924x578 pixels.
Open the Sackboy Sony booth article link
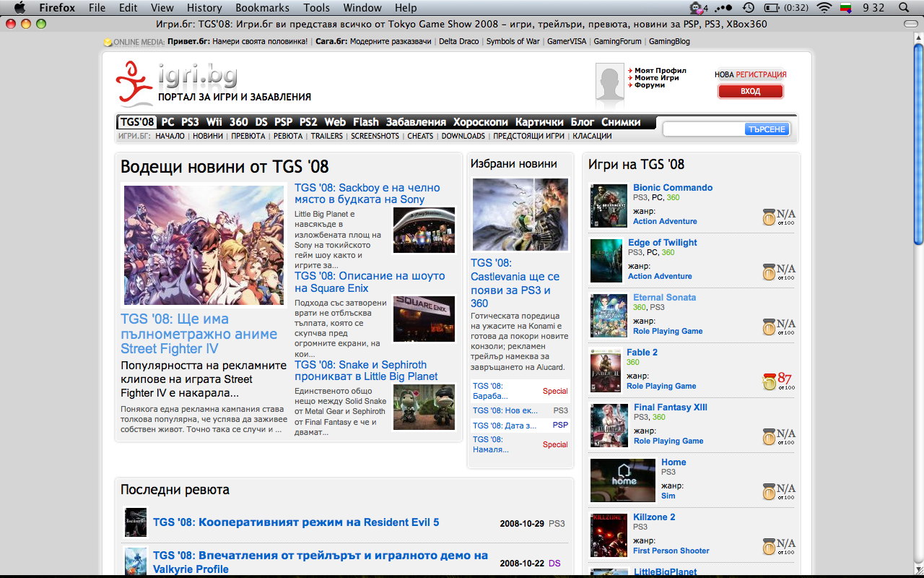(367, 194)
